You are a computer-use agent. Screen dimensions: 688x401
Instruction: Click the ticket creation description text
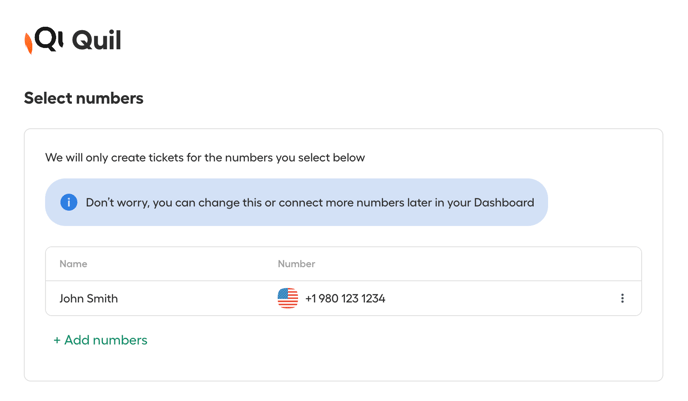(205, 158)
